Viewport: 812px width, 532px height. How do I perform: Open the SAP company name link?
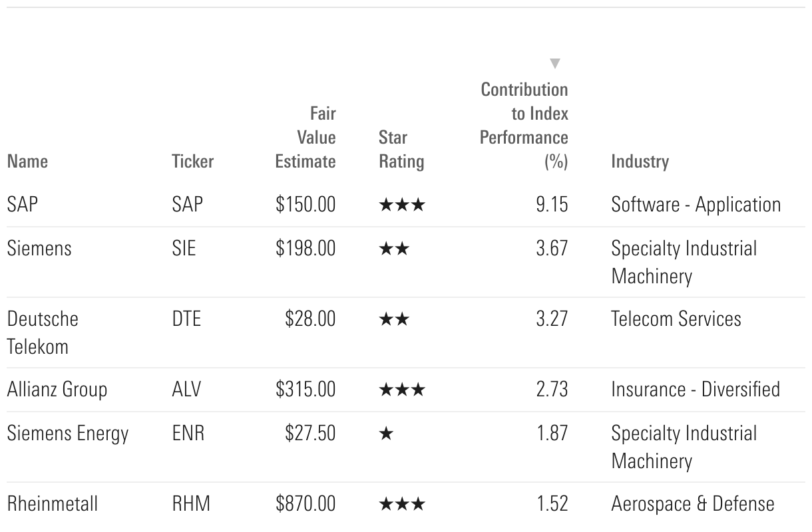23,204
